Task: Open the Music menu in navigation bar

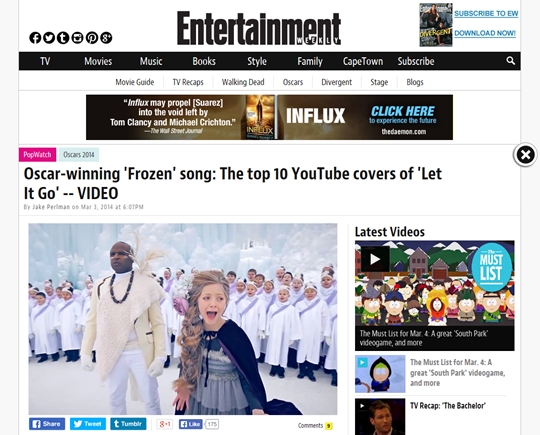Action: click(x=151, y=61)
